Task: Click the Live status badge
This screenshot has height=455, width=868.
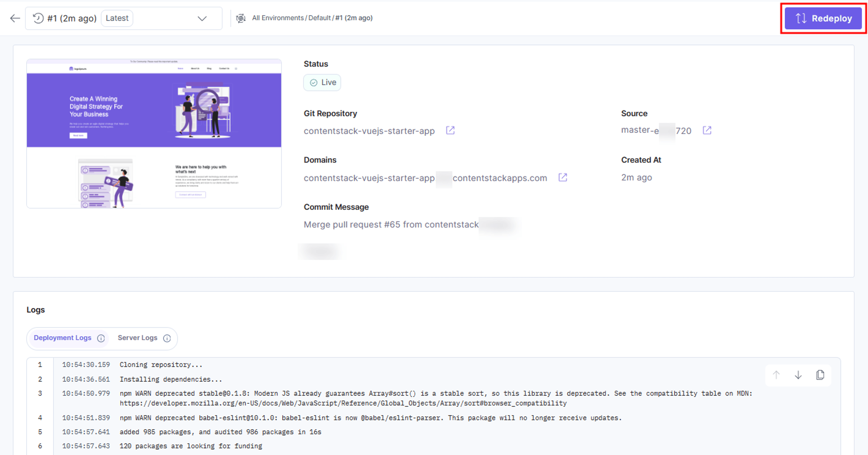Action: tap(322, 83)
